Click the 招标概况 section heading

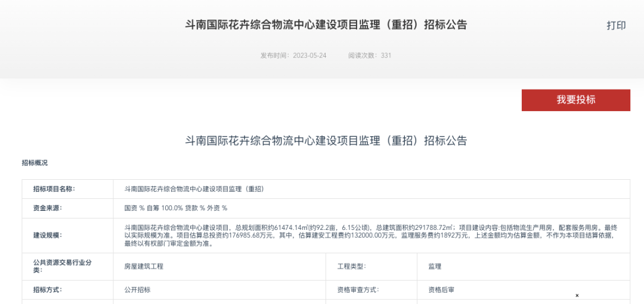[x=35, y=162]
